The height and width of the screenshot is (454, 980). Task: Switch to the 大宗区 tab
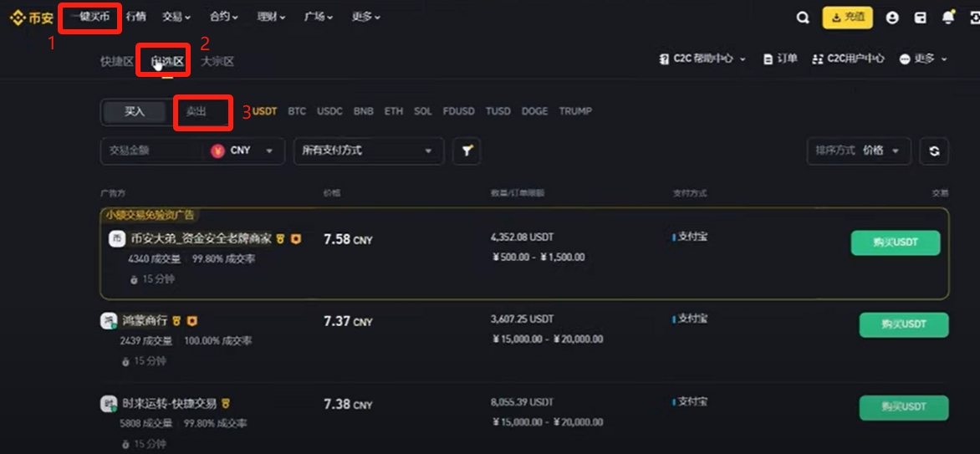(217, 61)
